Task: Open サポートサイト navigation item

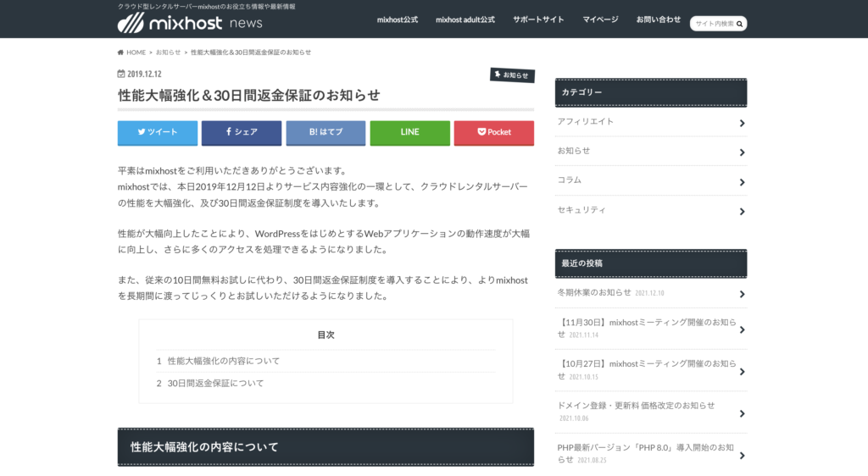Action: (x=538, y=19)
